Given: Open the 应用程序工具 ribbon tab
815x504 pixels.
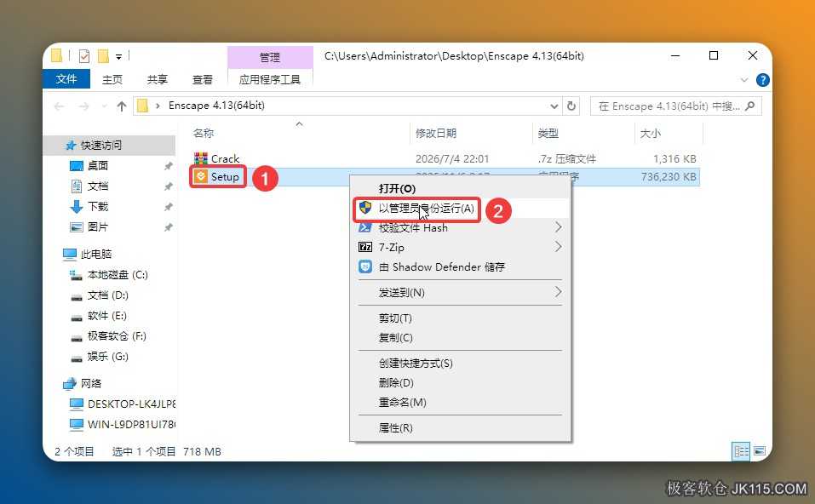Looking at the screenshot, I should [270, 79].
